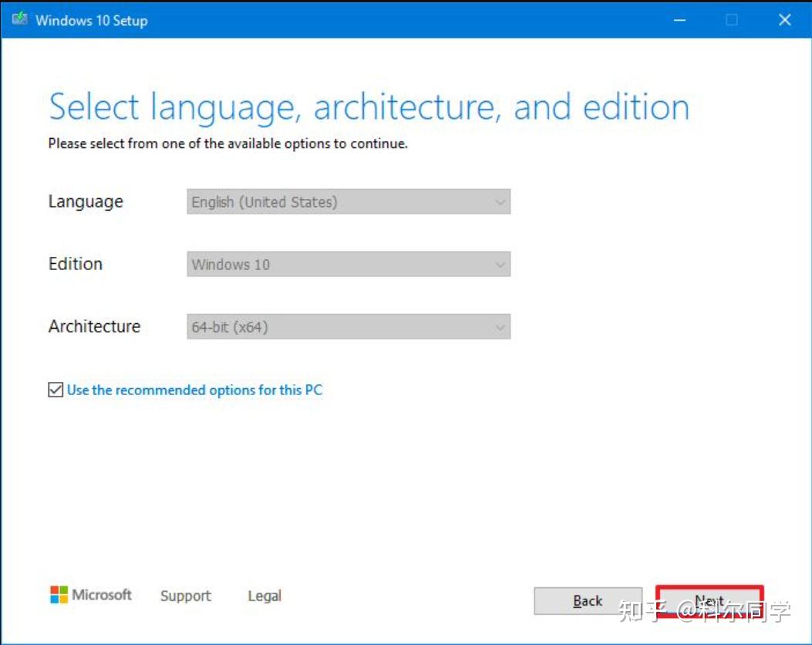Close the Windows 10 Setup window
This screenshot has width=812, height=645.
(784, 19)
